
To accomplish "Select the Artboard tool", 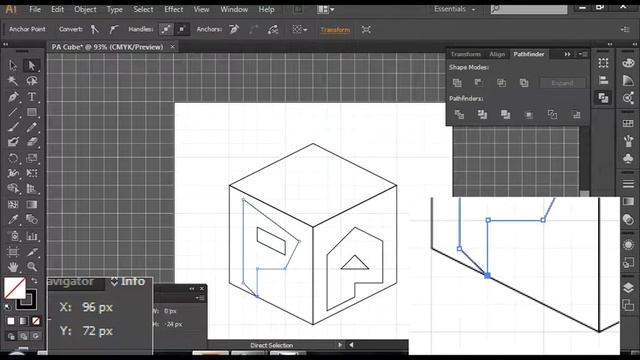I will (13, 252).
